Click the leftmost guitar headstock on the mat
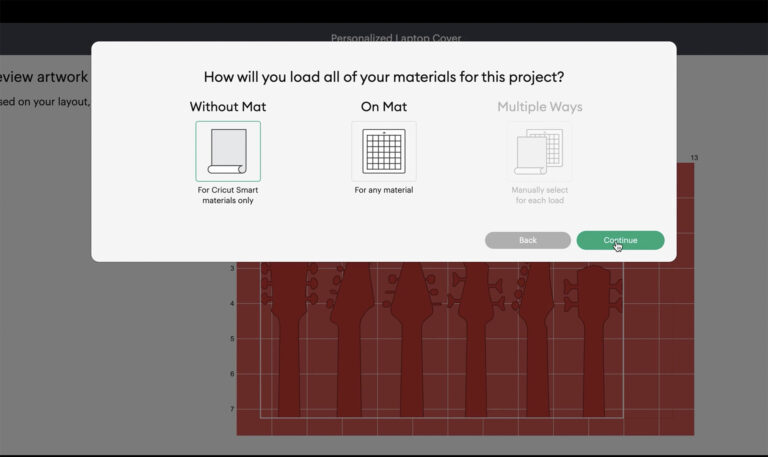 (289, 339)
